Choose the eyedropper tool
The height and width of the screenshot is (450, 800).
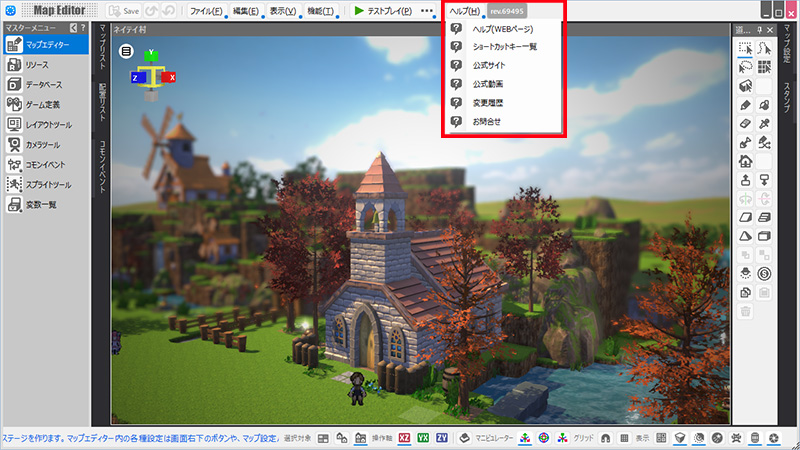[764, 123]
